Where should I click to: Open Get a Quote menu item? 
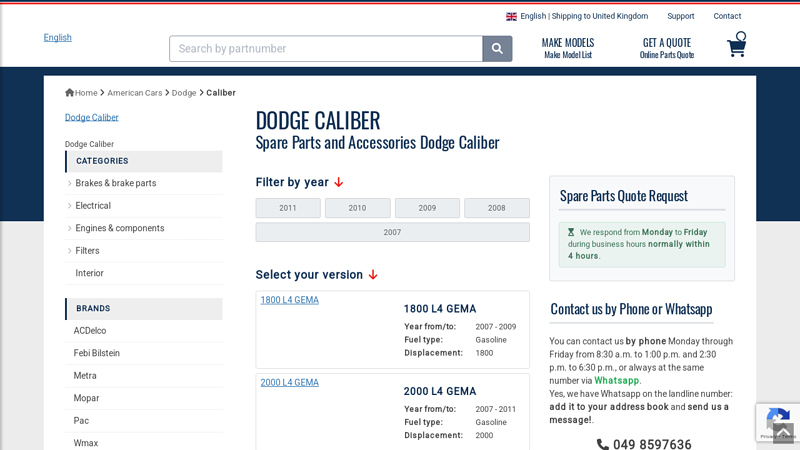point(667,48)
